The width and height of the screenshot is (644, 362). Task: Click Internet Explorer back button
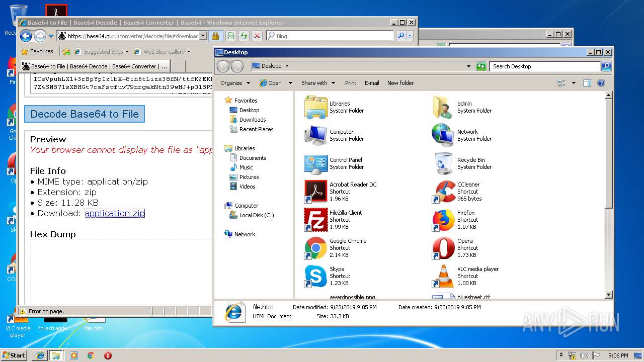pyautogui.click(x=26, y=36)
